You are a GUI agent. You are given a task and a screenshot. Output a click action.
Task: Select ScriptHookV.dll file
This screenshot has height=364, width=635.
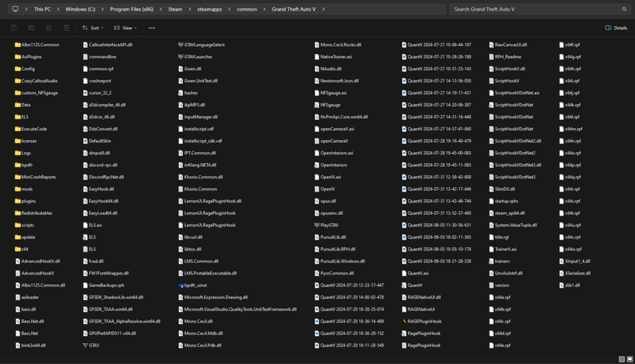(x=507, y=68)
